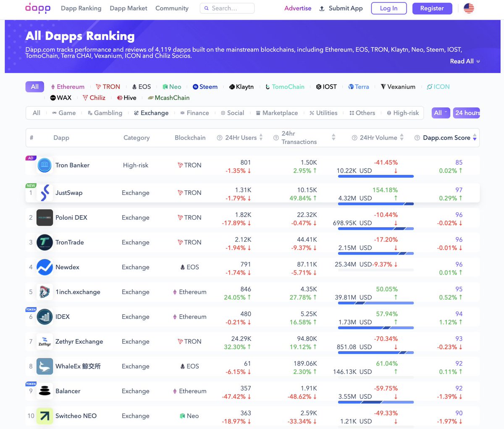
Task: Filter by Ethereum blockchain
Action: pos(68,87)
